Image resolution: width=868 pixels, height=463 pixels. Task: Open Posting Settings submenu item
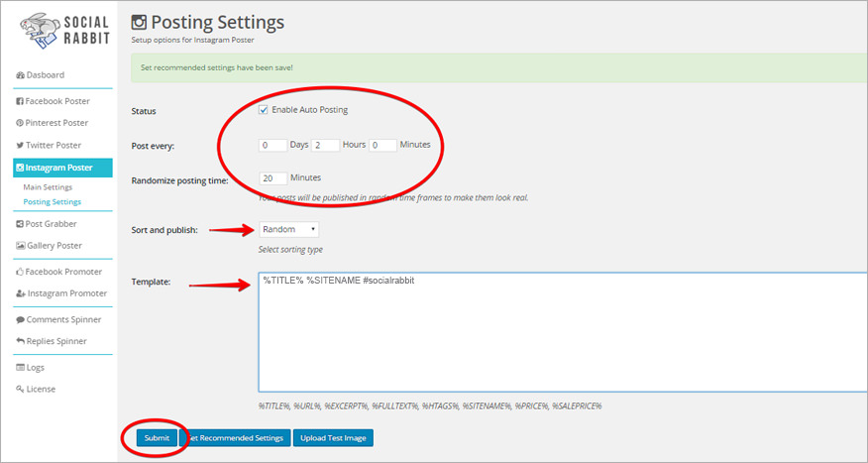point(53,202)
